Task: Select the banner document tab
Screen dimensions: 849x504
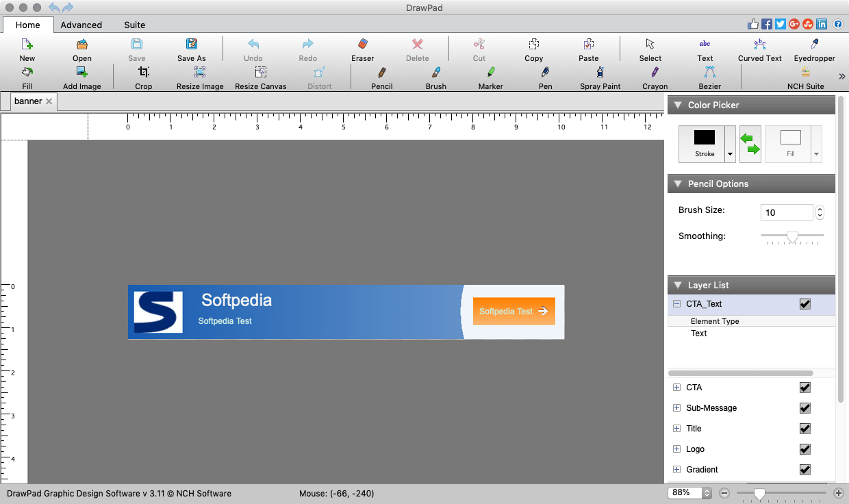Action: 29,101
